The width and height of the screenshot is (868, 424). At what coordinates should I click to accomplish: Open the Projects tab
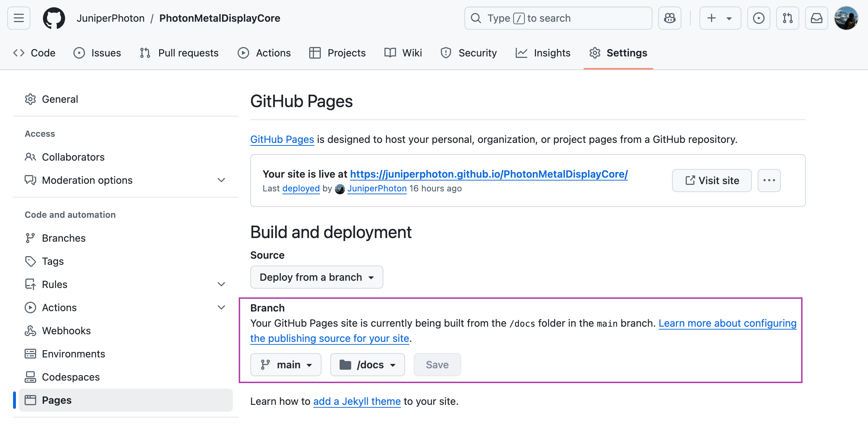click(337, 53)
